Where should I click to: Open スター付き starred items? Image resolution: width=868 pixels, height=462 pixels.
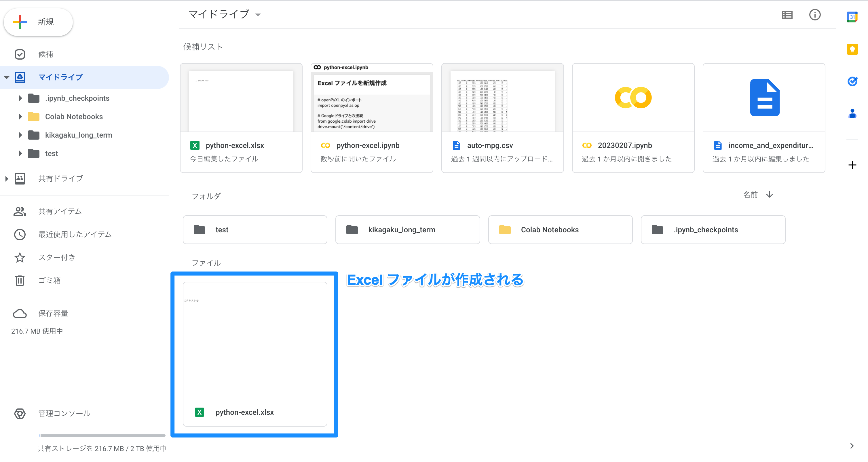pos(57,257)
